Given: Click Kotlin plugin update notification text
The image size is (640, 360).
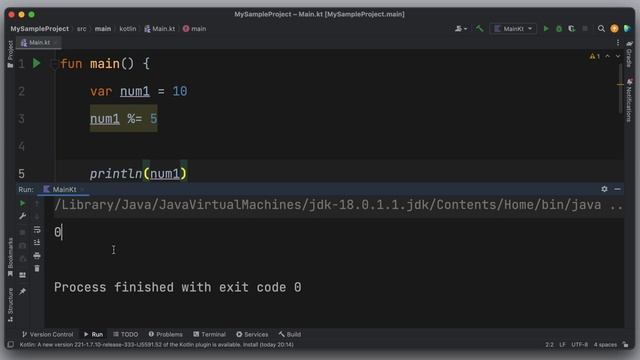Looking at the screenshot, I should pyautogui.click(x=157, y=344).
